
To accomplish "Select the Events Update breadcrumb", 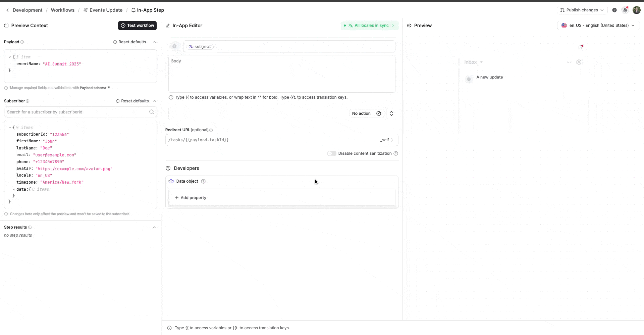I will click(x=106, y=10).
